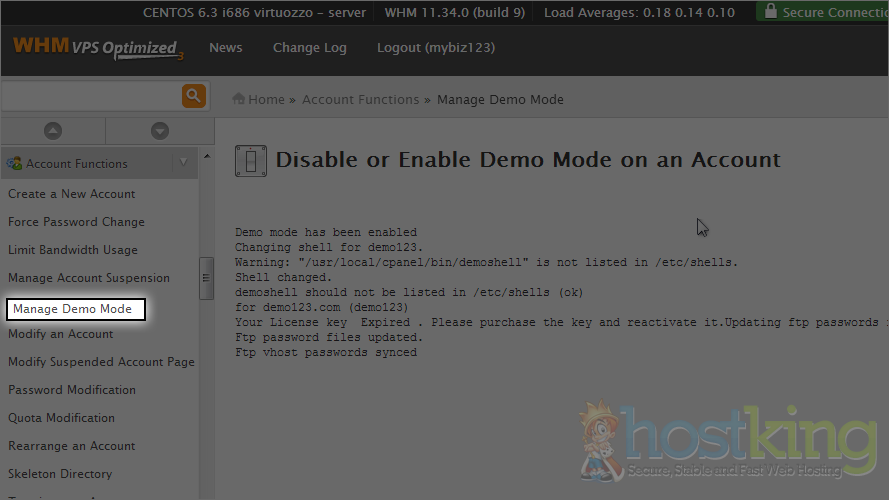Click the Home house icon in breadcrumb
Screen dimensions: 889x500
coord(239,99)
